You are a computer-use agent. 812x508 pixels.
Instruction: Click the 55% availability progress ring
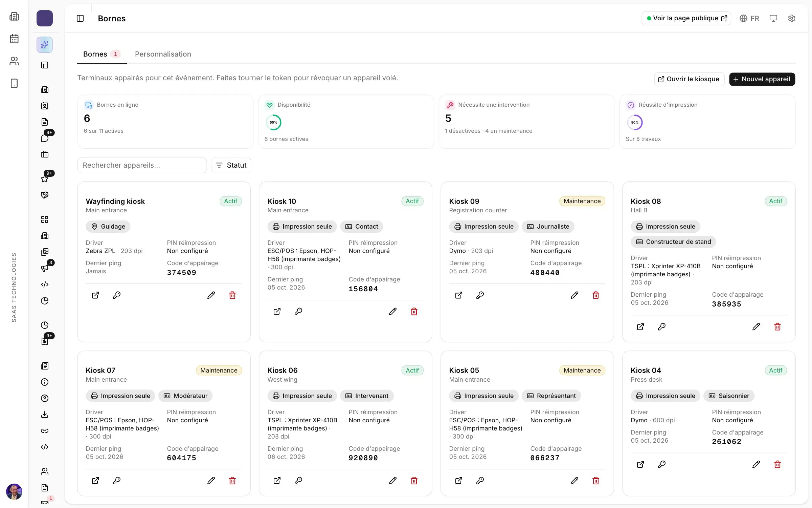(x=273, y=123)
